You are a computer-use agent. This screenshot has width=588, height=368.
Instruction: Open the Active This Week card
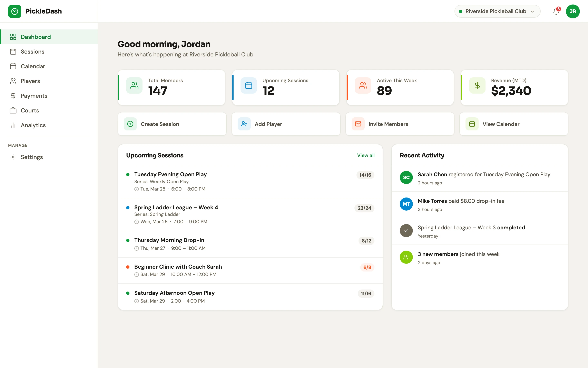[x=400, y=88]
